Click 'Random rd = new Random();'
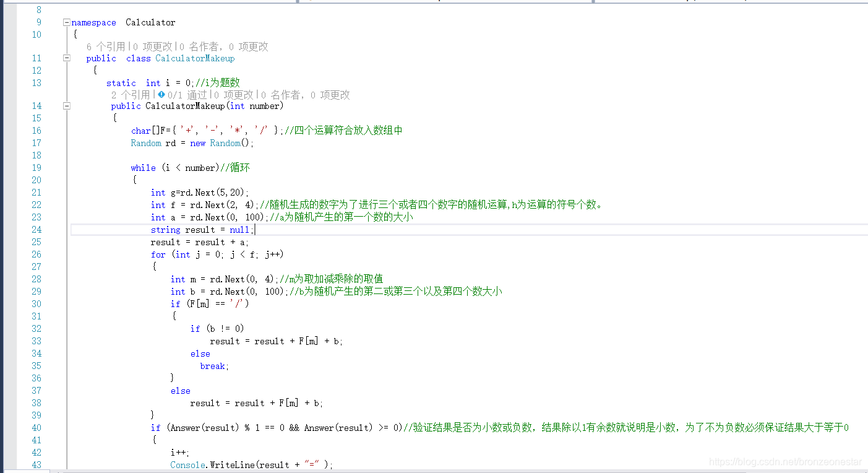868x473 pixels. (x=192, y=143)
